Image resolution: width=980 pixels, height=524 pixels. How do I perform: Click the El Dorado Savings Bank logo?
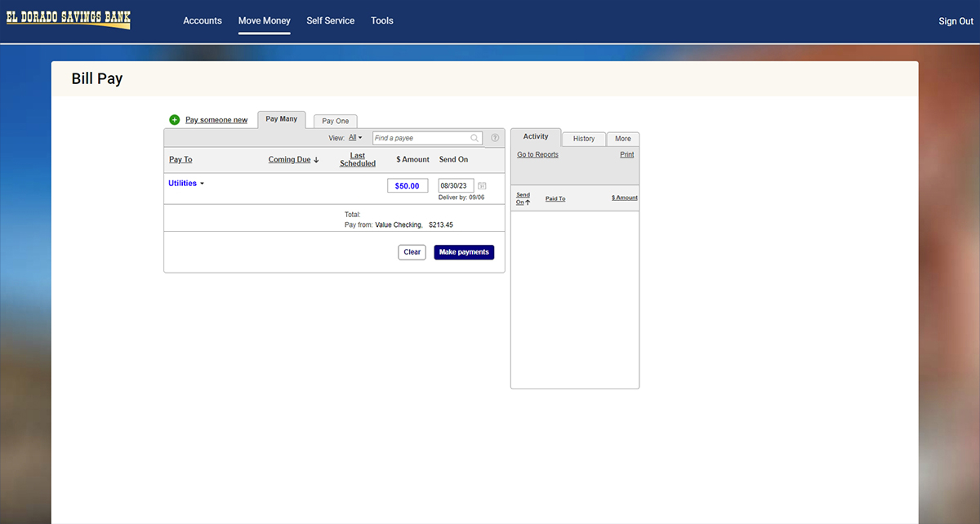coord(69,20)
